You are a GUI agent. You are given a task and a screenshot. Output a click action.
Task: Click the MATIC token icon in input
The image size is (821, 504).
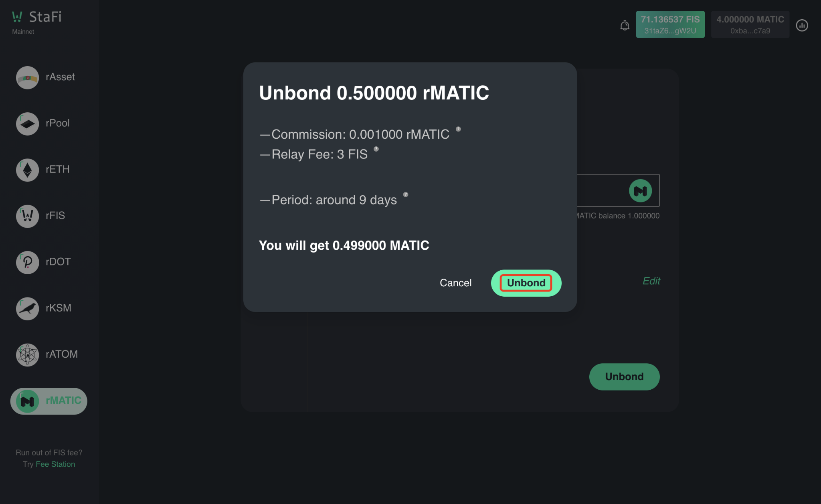(640, 190)
